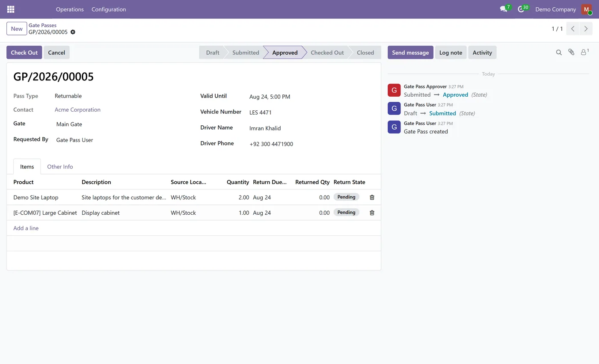599x364 pixels.
Task: Search chatter messages magnifier icon
Action: [x=559, y=52]
